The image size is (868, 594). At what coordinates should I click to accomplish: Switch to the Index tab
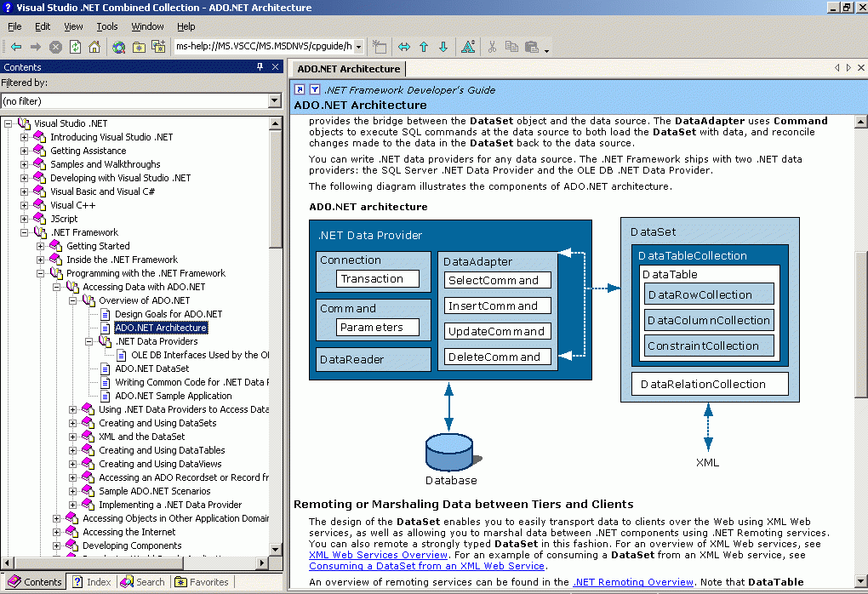[92, 582]
